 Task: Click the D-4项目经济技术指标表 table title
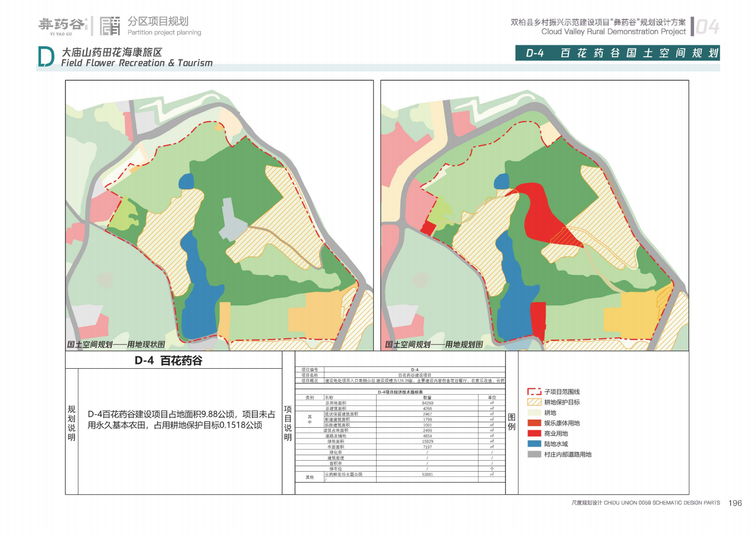[400, 392]
